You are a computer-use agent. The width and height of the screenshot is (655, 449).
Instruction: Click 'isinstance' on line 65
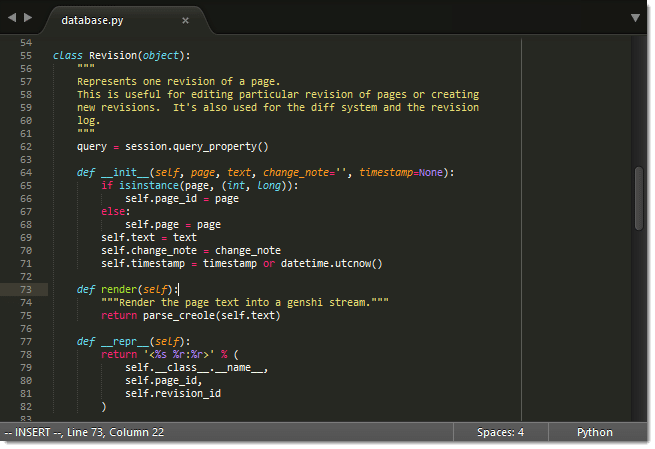149,185
